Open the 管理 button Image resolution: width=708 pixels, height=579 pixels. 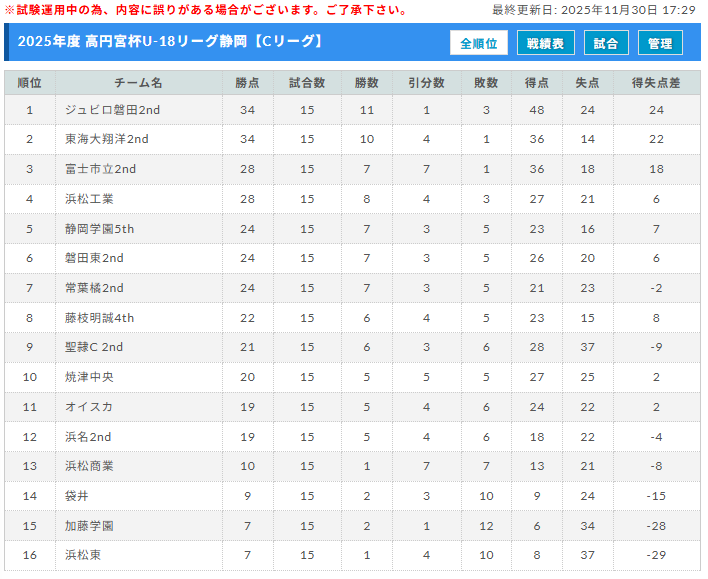660,43
